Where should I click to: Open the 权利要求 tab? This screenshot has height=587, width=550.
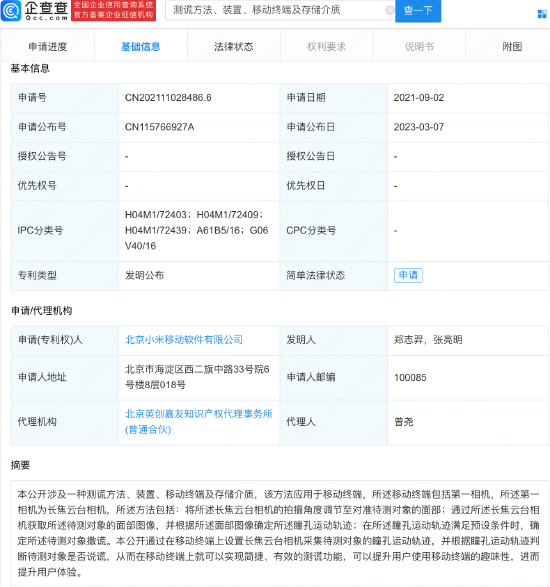click(326, 47)
